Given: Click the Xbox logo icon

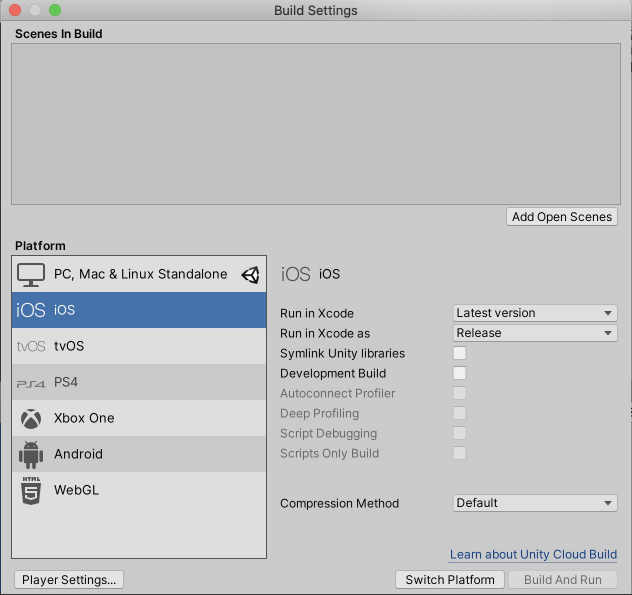Looking at the screenshot, I should 31,418.
